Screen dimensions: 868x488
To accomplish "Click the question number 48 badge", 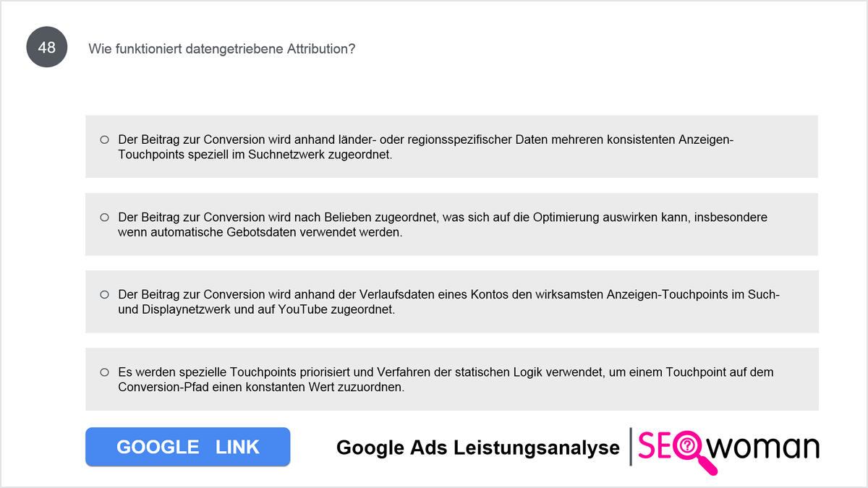I will [x=47, y=48].
